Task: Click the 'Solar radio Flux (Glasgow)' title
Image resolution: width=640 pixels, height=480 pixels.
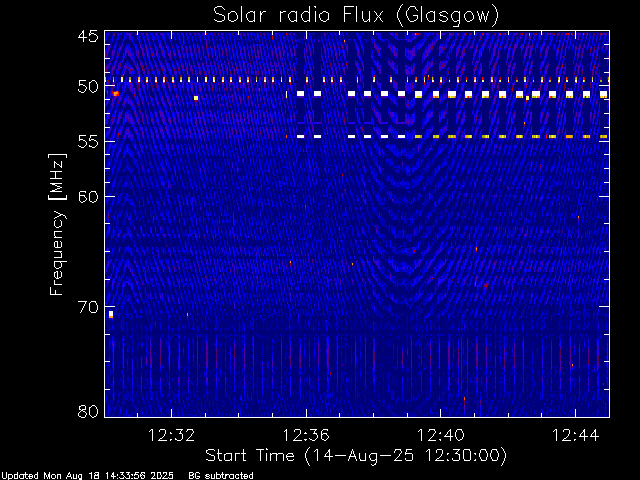Action: point(356,16)
